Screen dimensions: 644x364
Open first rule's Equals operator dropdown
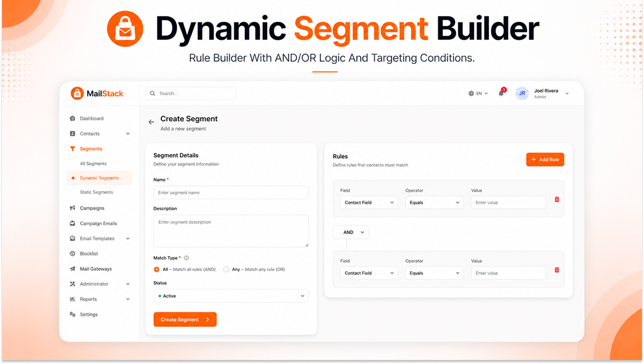(x=434, y=202)
